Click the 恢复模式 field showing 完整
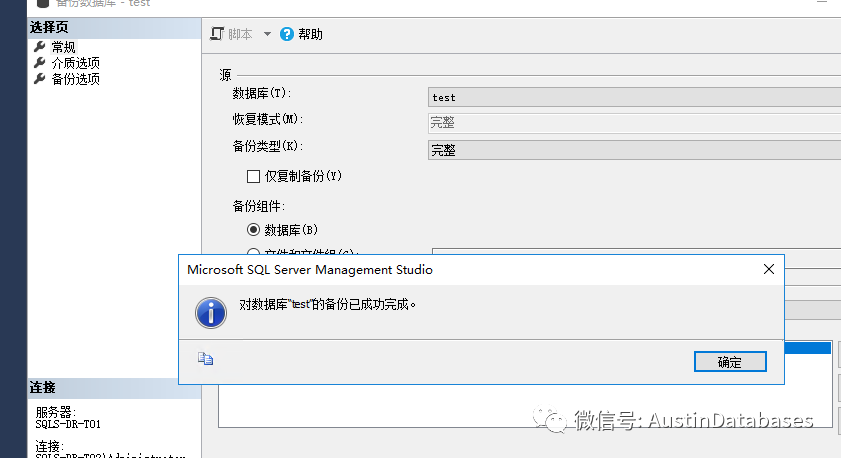This screenshot has width=841, height=458. [x=634, y=123]
